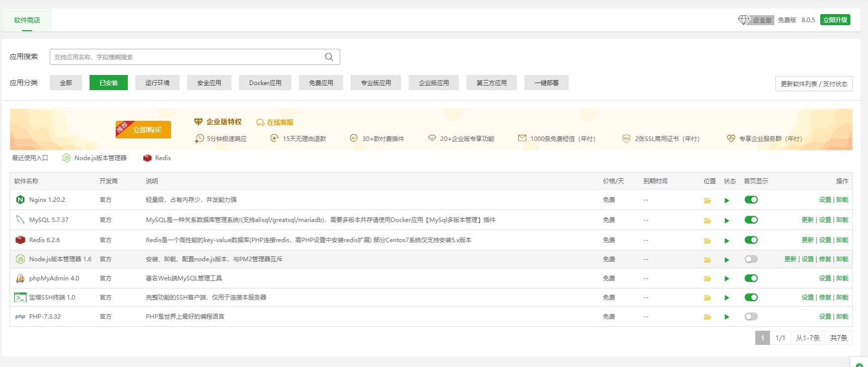Click the phpMyAdmin sailboat icon
Viewport: 868px width, 367px height.
(x=20, y=278)
